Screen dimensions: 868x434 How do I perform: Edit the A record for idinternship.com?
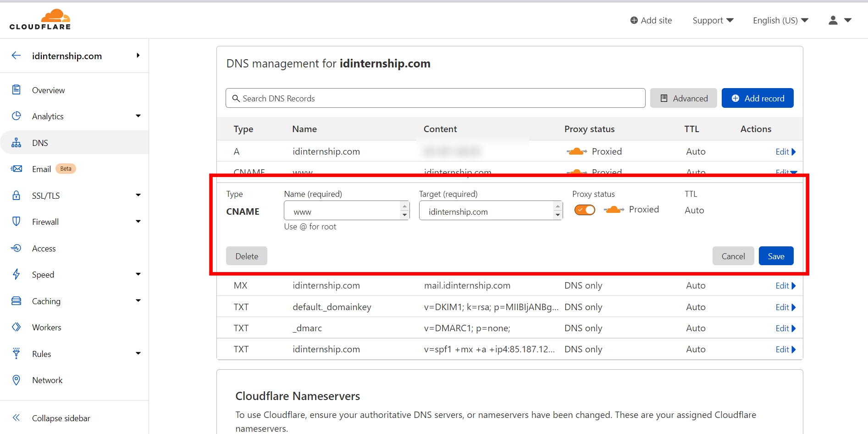click(785, 151)
